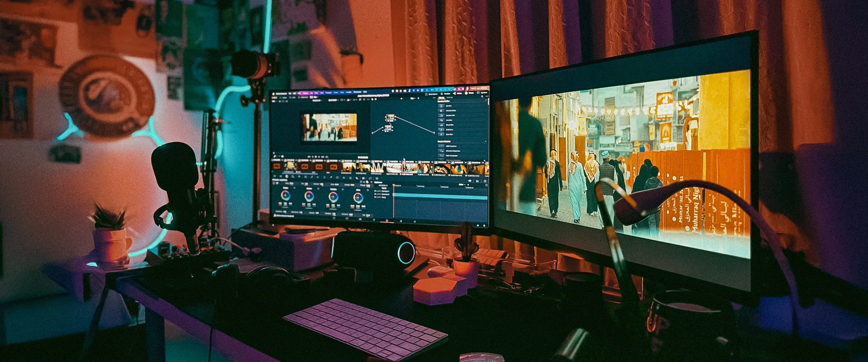
Task: Switch to the Edit page
Action: click(360, 219)
